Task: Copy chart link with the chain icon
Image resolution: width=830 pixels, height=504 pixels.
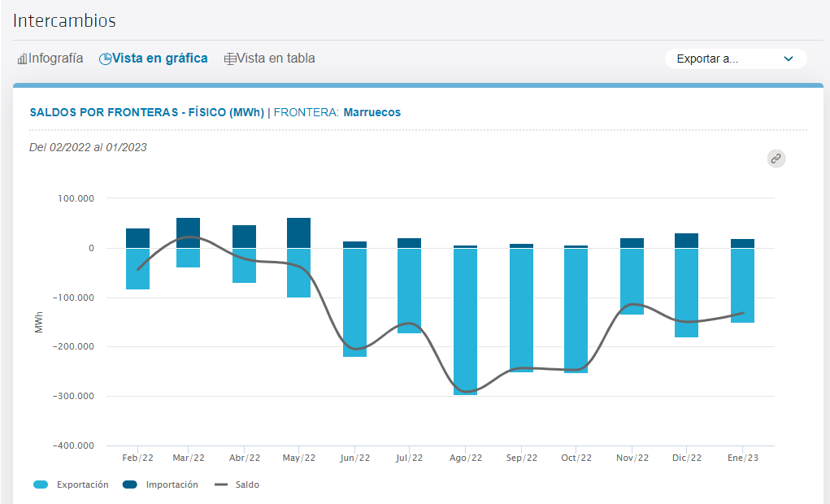Action: (776, 159)
